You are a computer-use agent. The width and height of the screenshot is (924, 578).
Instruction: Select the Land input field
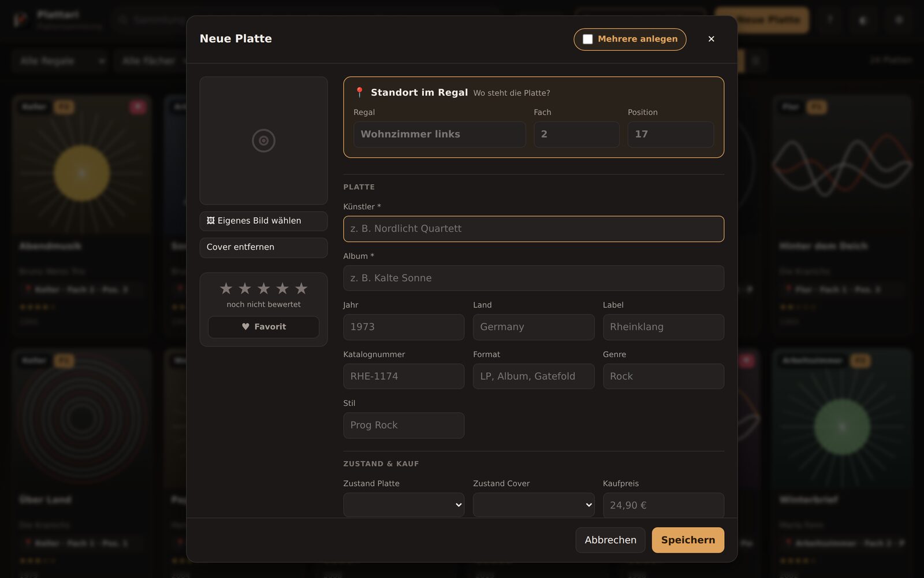(534, 327)
